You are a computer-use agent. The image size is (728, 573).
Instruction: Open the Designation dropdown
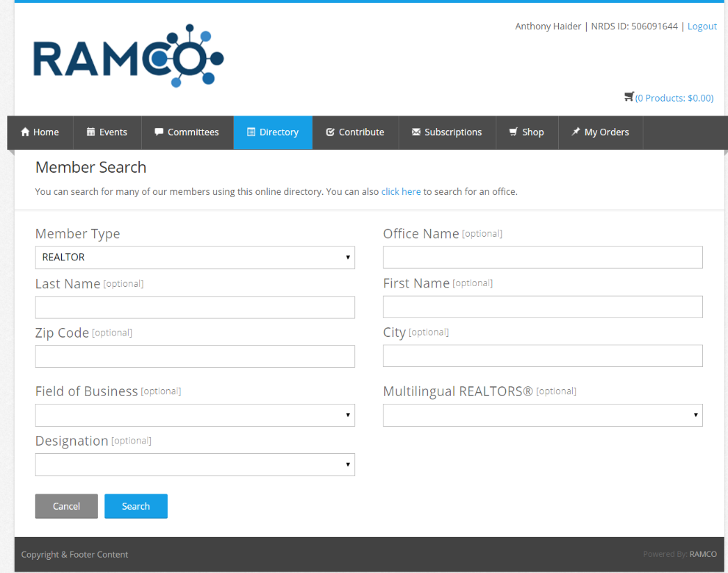tap(195, 464)
